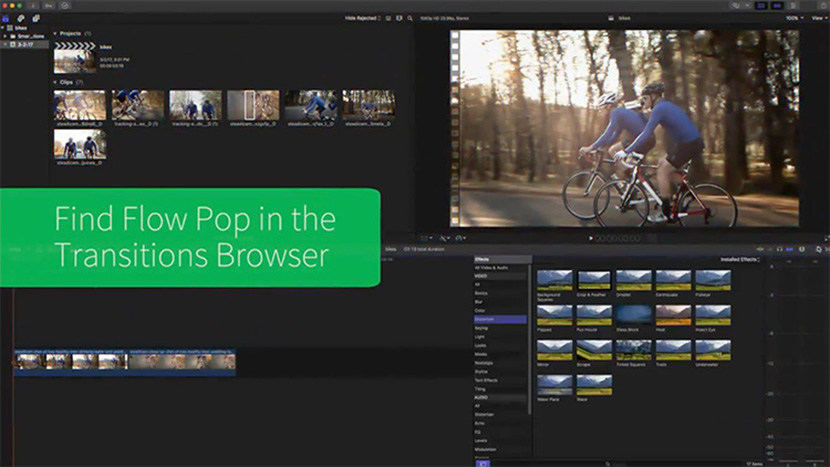The height and width of the screenshot is (467, 830).
Task: Open the Hide Rejected filter dropdown
Action: click(363, 19)
